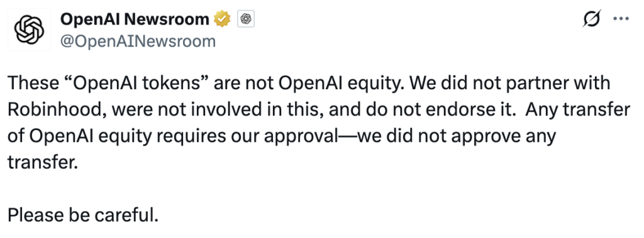This screenshot has width=644, height=238.
Task: Click the small OpenAI affiliate badge
Action: (246, 19)
